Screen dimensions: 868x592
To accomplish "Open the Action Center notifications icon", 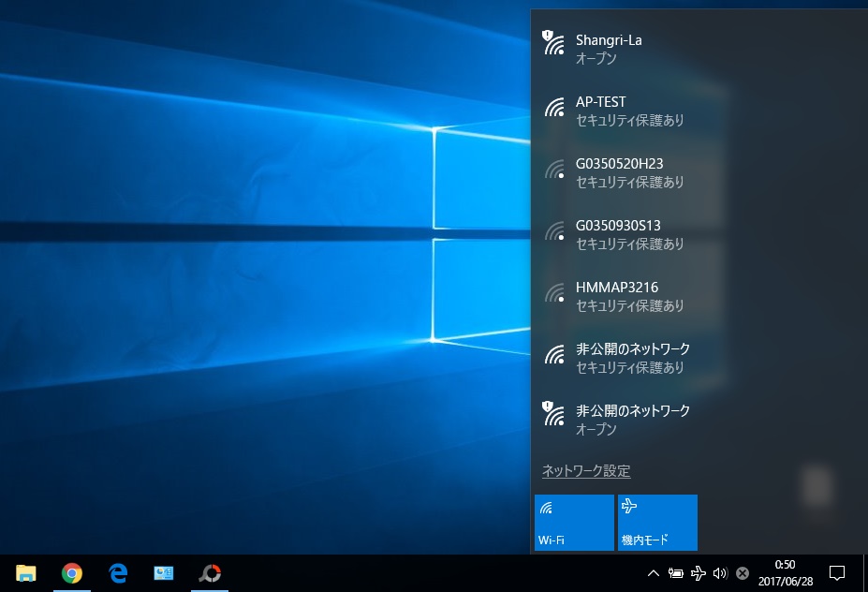I will coord(837,573).
